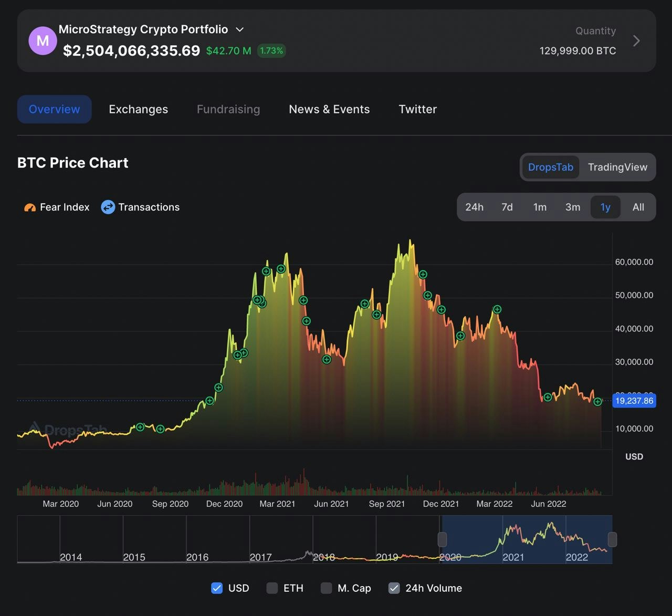Image resolution: width=672 pixels, height=616 pixels.
Task: Set chart range to 1m
Action: tap(540, 207)
